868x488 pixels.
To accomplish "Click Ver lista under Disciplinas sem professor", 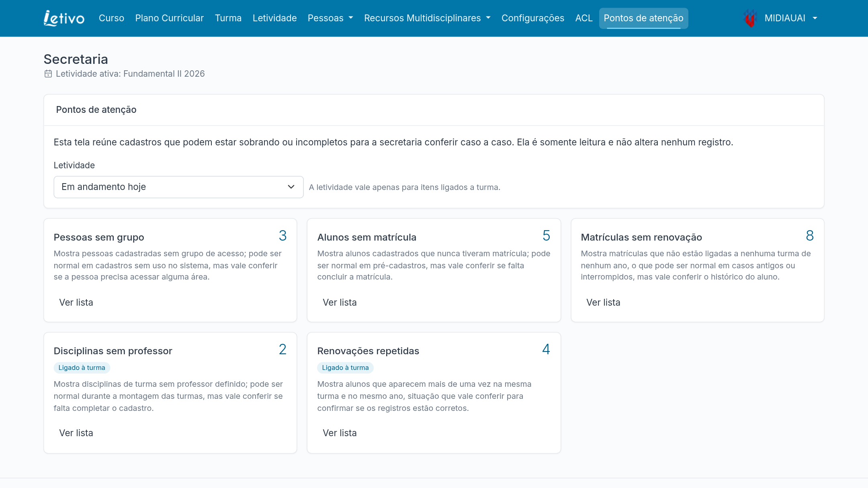I will pyautogui.click(x=76, y=433).
